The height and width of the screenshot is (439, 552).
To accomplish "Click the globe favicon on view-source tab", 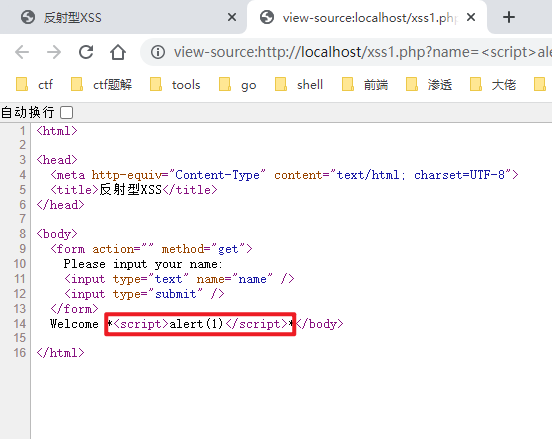I will pos(267,17).
